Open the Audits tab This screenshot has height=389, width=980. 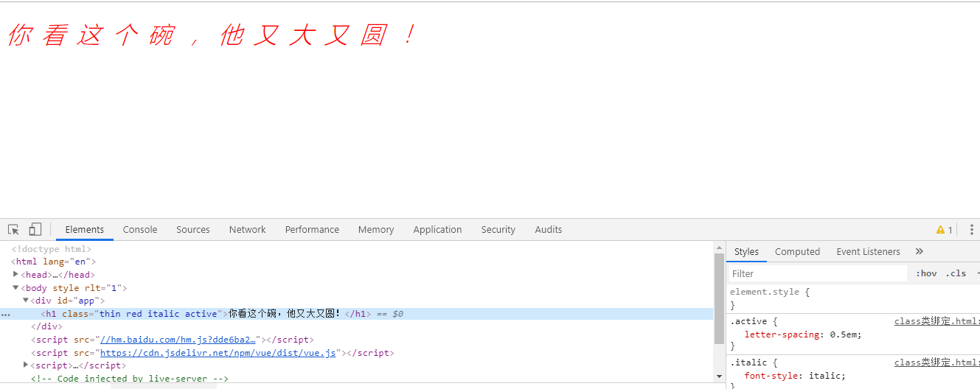(x=549, y=230)
